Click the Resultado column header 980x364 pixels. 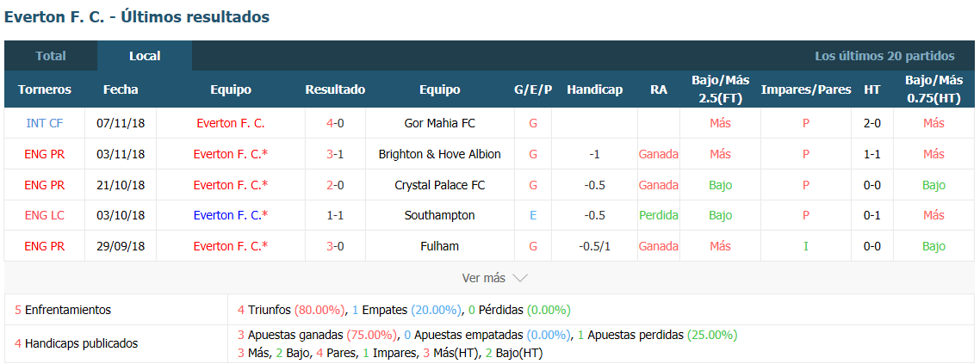[335, 89]
